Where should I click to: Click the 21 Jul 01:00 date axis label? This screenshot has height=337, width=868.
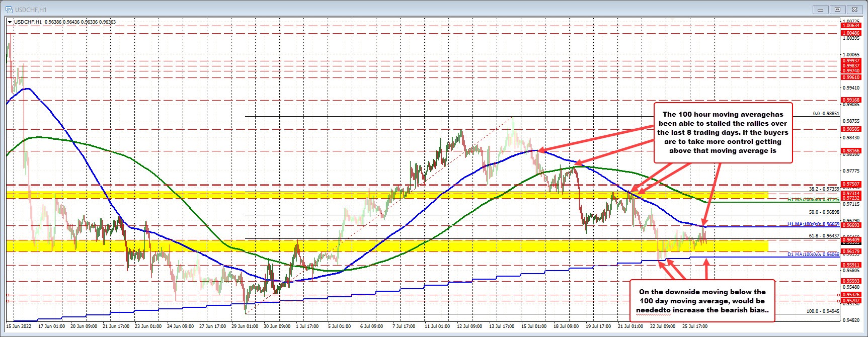pos(630,326)
